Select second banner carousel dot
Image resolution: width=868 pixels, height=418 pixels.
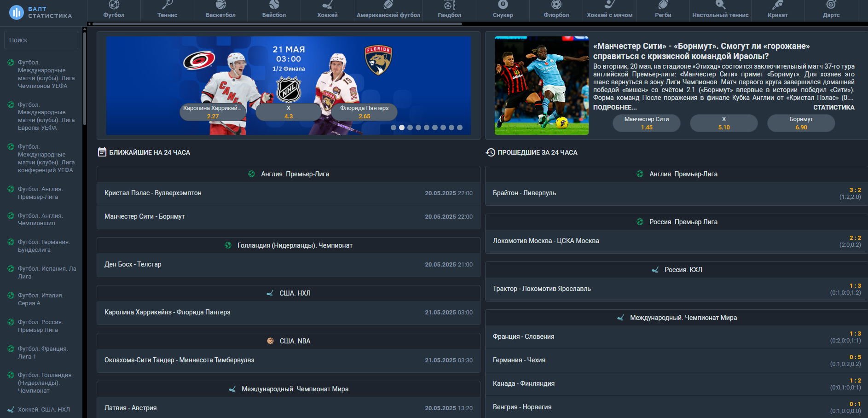coord(402,128)
